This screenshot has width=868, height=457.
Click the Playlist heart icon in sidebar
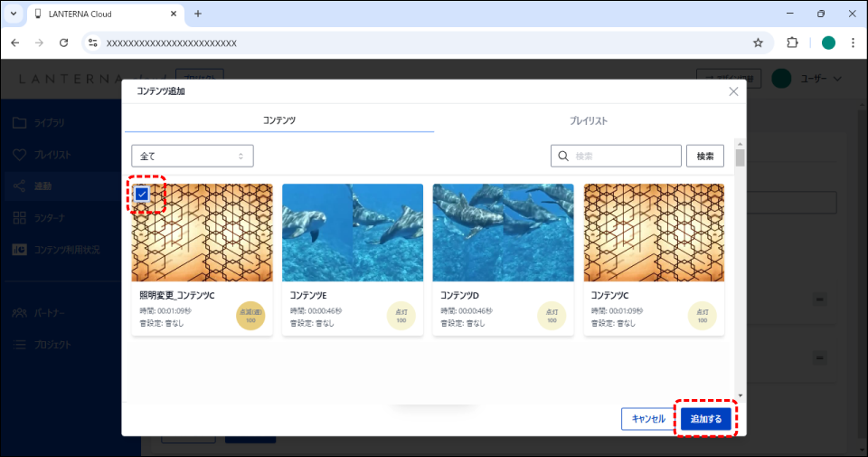point(20,155)
